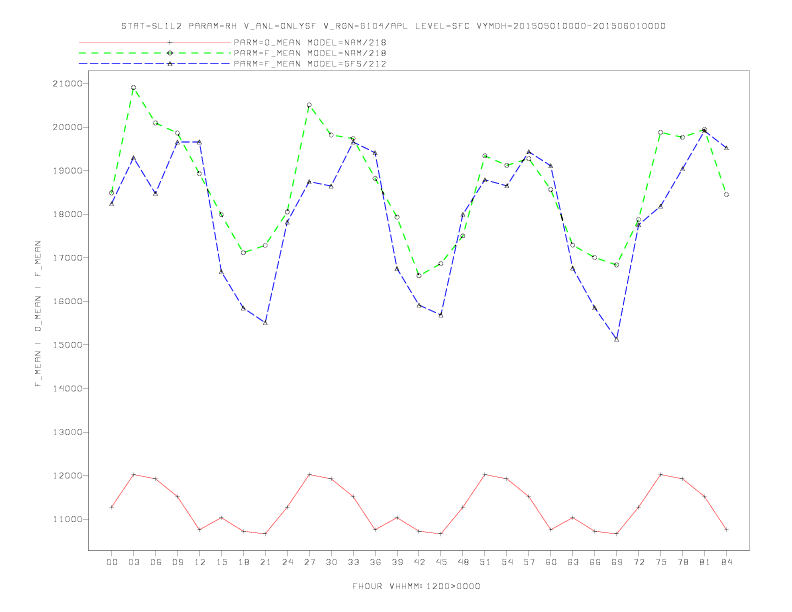Click the 16000 y-axis tick label
This screenshot has height=612, width=792.
coord(67,301)
